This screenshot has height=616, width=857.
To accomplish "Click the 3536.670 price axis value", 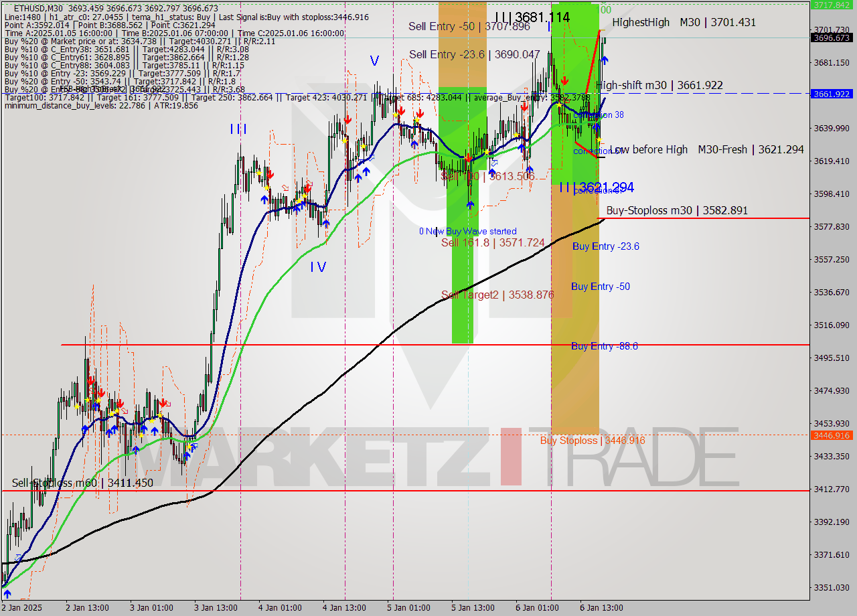I will tap(831, 292).
